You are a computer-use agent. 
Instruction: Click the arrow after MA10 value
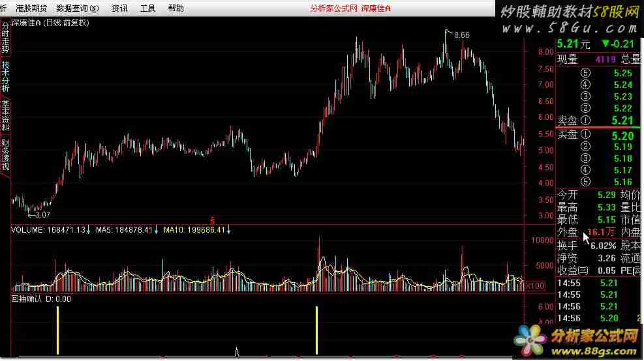pos(229,231)
